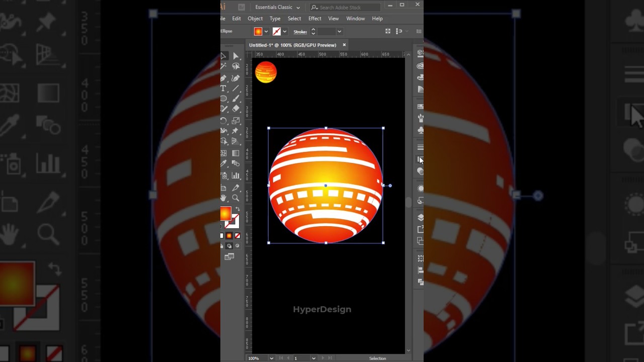Viewport: 644px width, 362px height.
Task: Select the Eyedropper tool
Action: coord(224,163)
